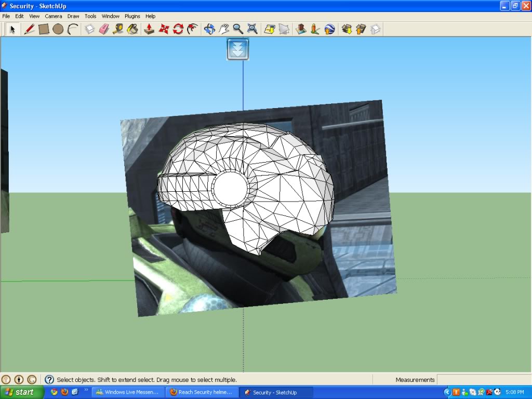Click into the Measurements input box
Viewport: 532px width, 399px height.
pyautogui.click(x=484, y=380)
